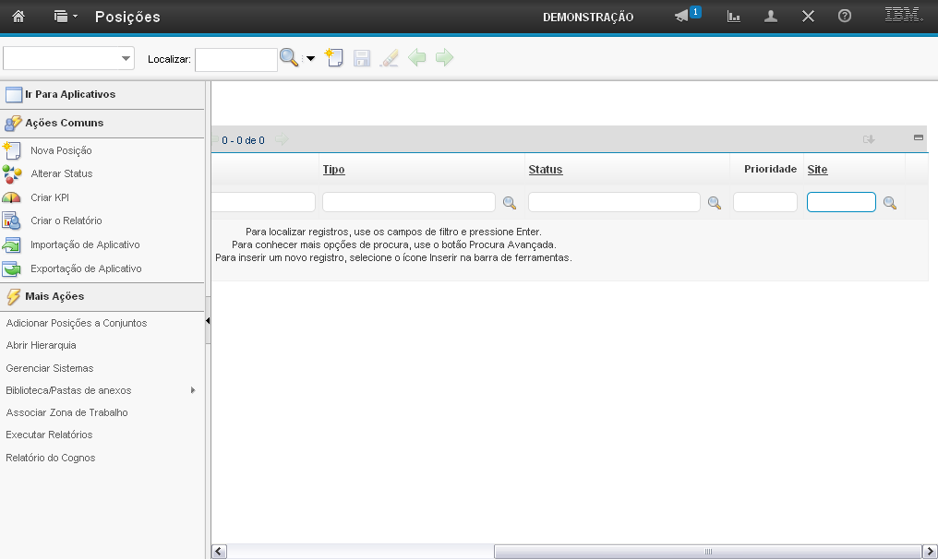Select Alterar Status action
Viewport: 938px width, 560px height.
(61, 173)
